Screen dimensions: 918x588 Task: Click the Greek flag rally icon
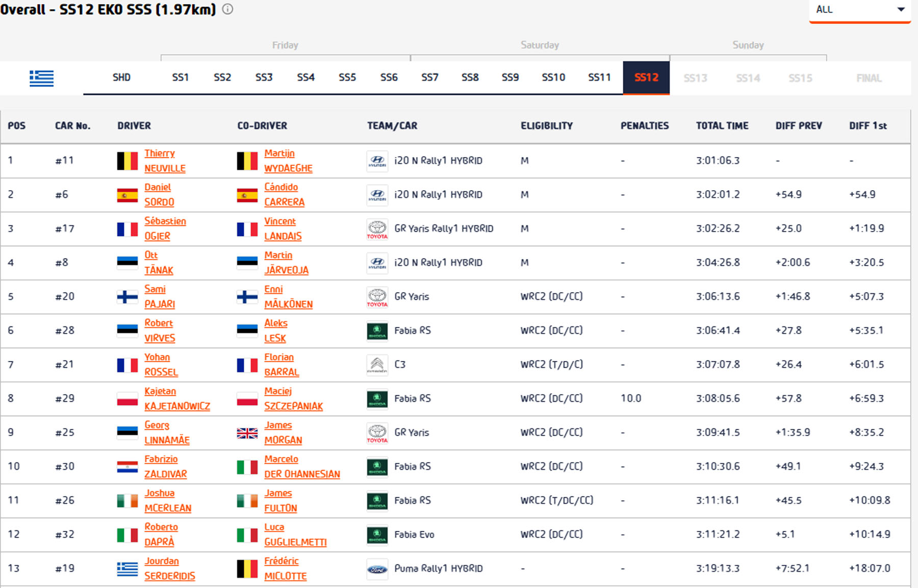pyautogui.click(x=41, y=78)
